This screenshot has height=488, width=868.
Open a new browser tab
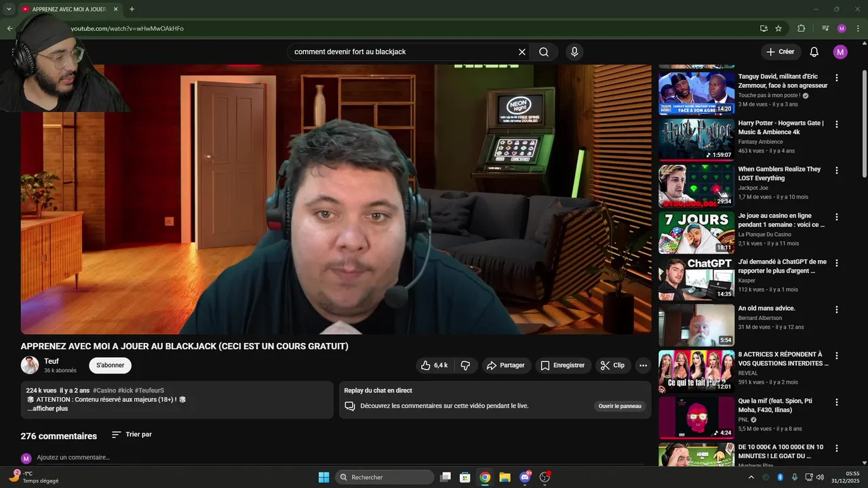tap(132, 9)
